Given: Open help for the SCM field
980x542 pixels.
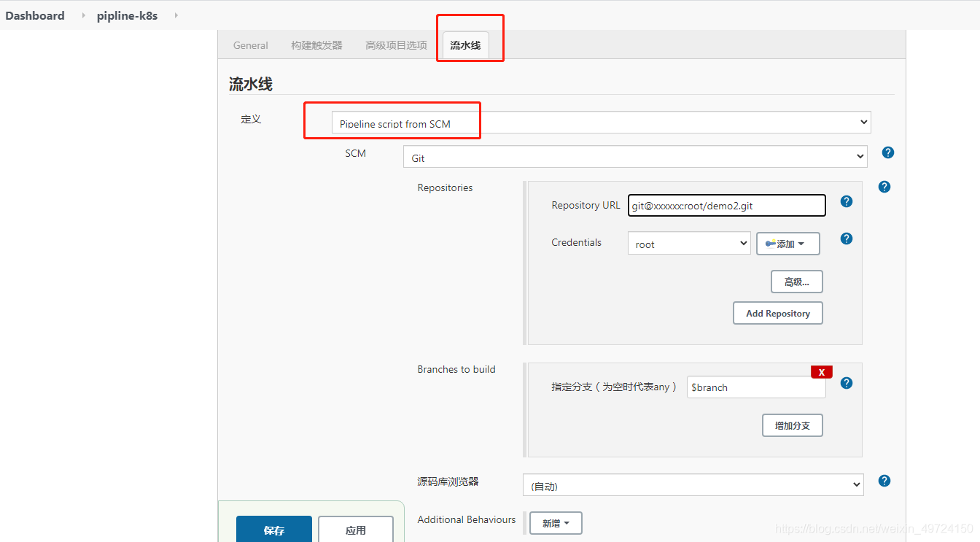Looking at the screenshot, I should tap(887, 152).
